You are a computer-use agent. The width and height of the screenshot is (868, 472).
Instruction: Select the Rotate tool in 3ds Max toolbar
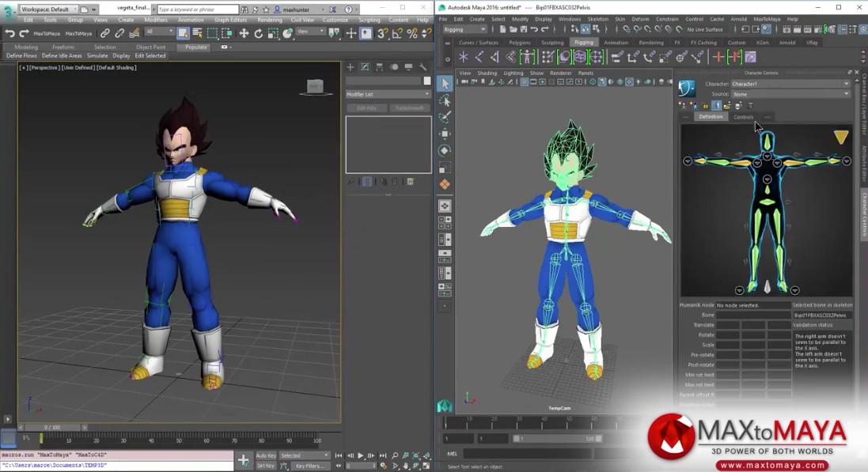258,32
